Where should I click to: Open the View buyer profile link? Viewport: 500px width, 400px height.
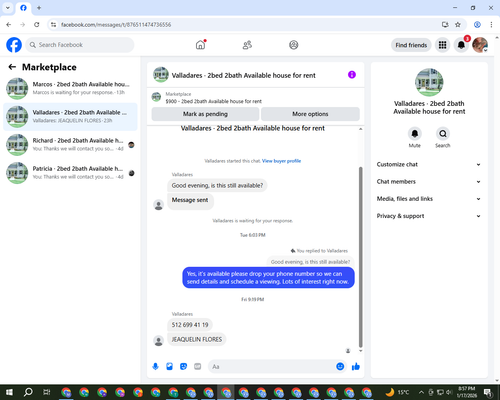point(281,161)
